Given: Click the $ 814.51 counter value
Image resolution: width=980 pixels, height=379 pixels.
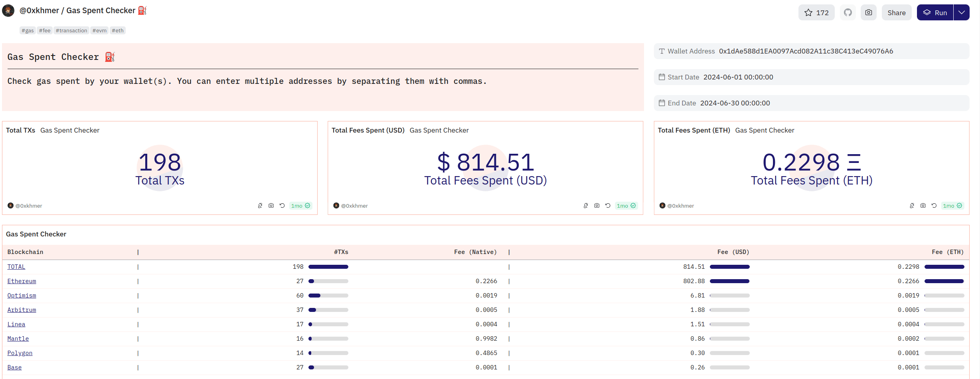Looking at the screenshot, I should click(x=486, y=162).
